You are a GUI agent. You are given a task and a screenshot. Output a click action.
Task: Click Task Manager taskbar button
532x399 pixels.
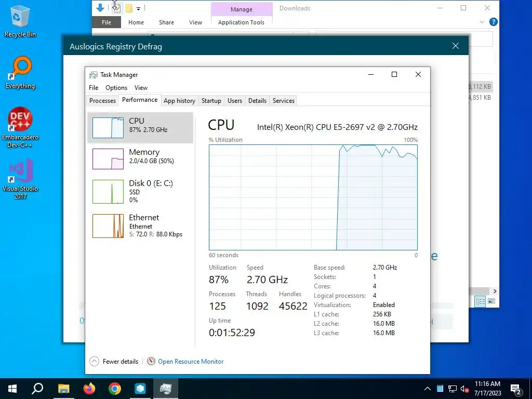166,389
